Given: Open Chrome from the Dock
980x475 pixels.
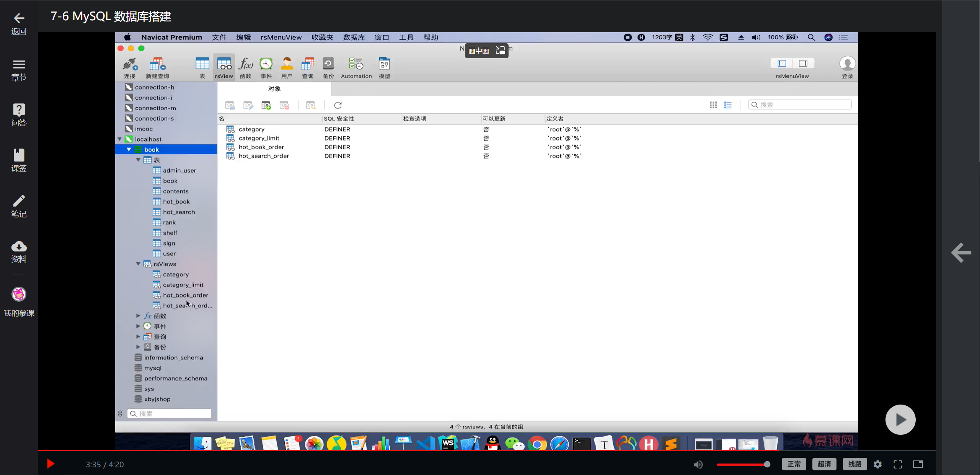Looking at the screenshot, I should 537,444.
